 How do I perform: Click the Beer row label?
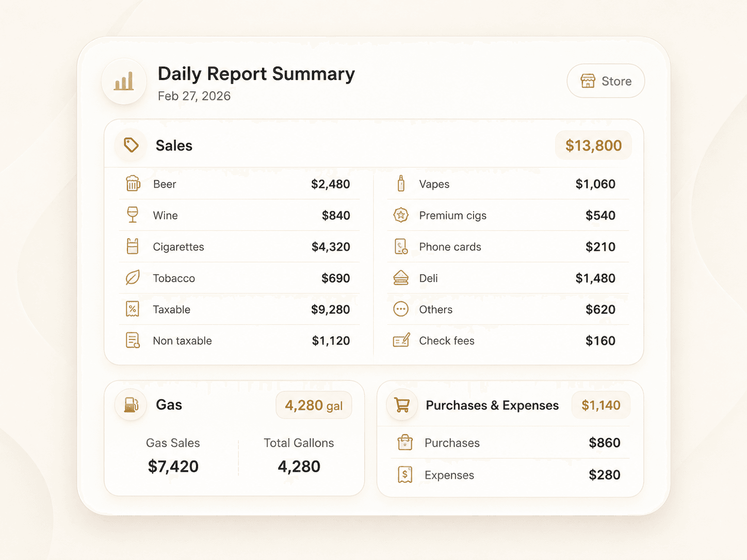[x=165, y=184]
